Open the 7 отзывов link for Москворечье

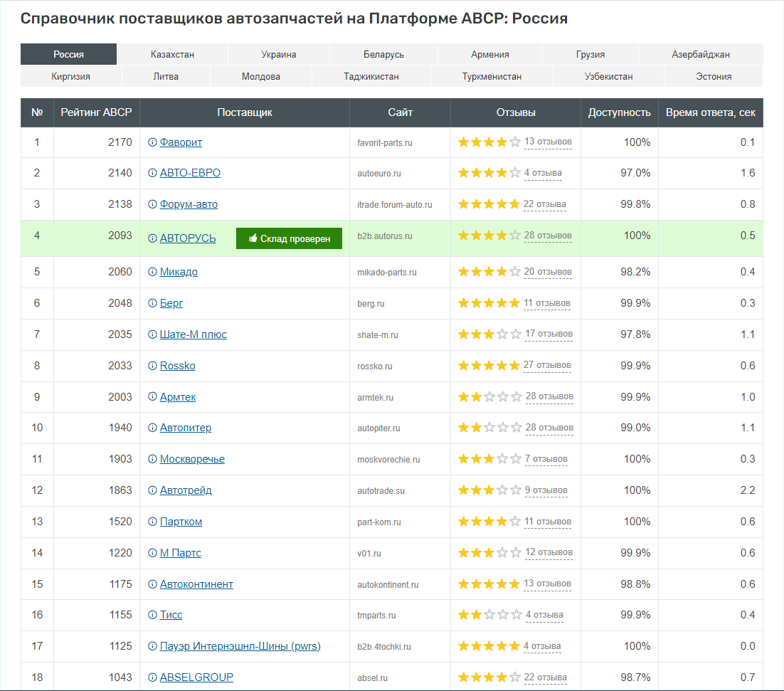(x=546, y=459)
